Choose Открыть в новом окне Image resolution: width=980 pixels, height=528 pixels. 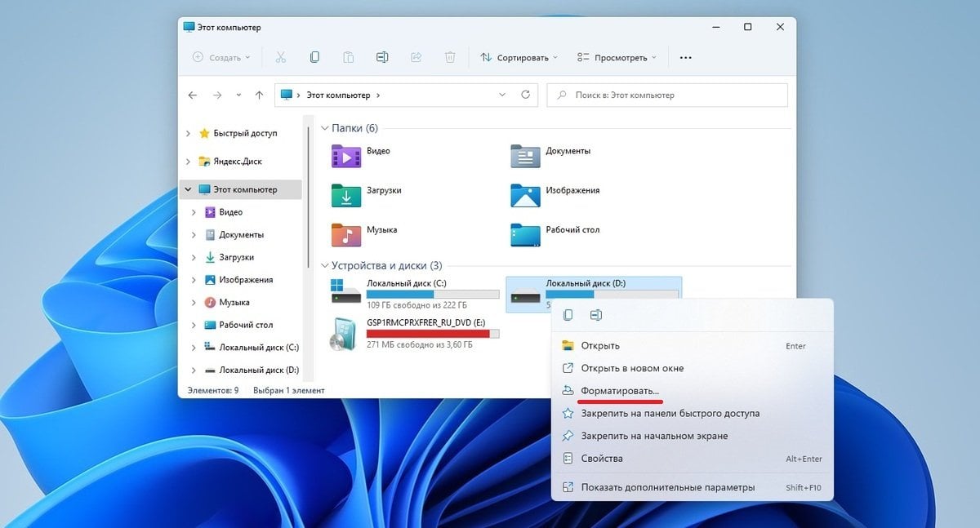(x=693, y=368)
